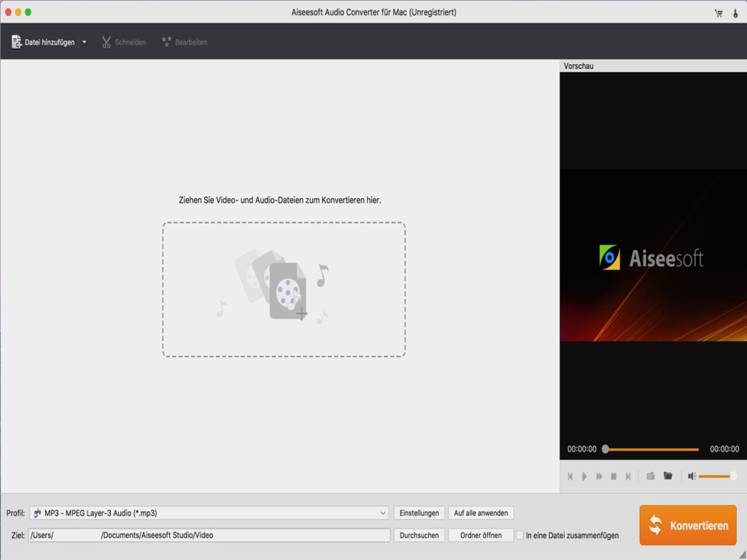
Task: Enable 'In eine Datei zusammenfügen'
Action: coord(520,534)
